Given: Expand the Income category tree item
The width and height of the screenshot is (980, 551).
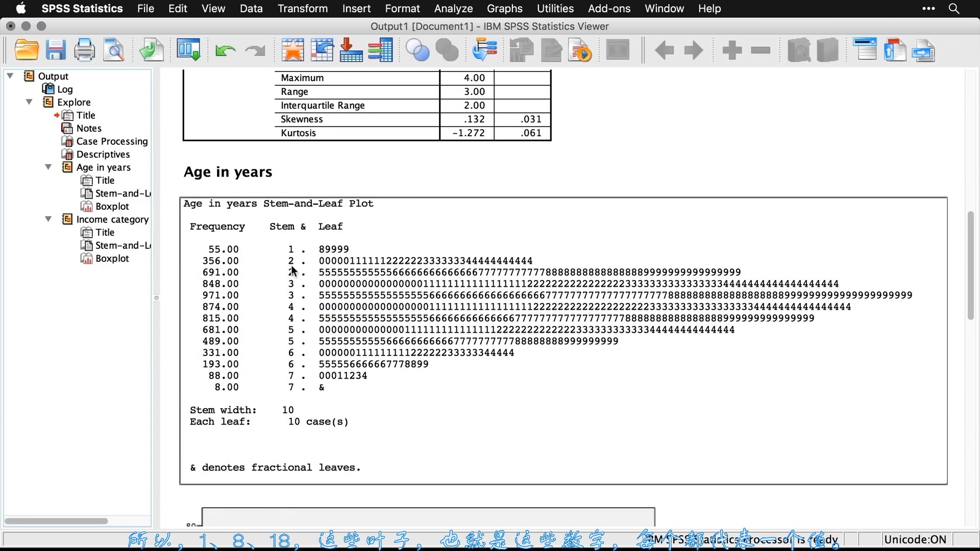Looking at the screenshot, I should click(x=48, y=219).
